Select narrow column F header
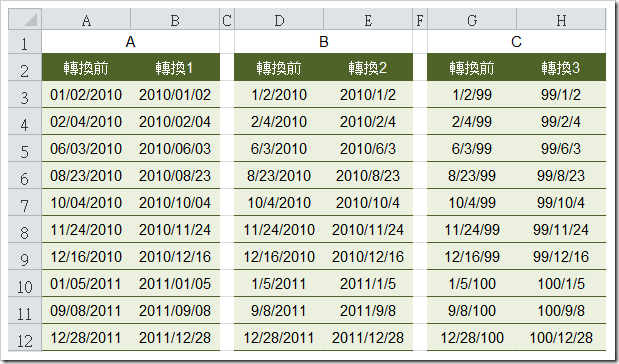The width and height of the screenshot is (619, 364). click(x=420, y=19)
